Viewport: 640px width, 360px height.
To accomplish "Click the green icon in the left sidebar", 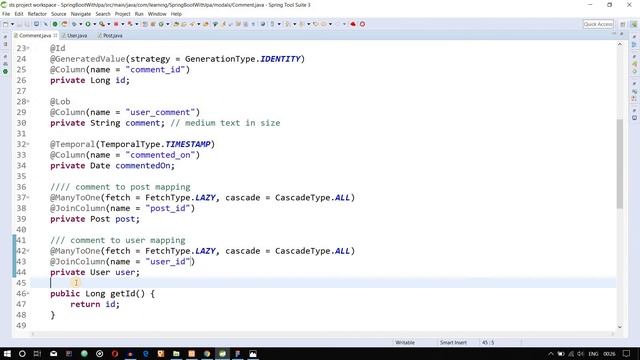I will pyautogui.click(x=5, y=71).
